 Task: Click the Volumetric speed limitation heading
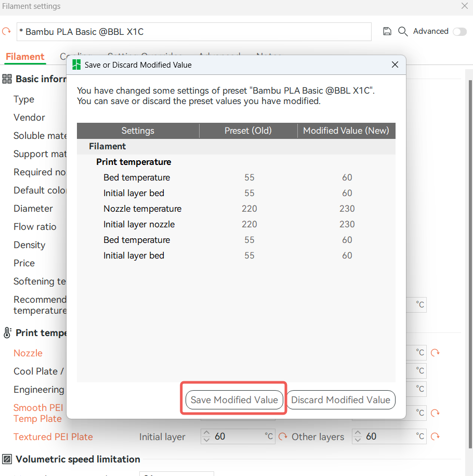click(x=78, y=459)
